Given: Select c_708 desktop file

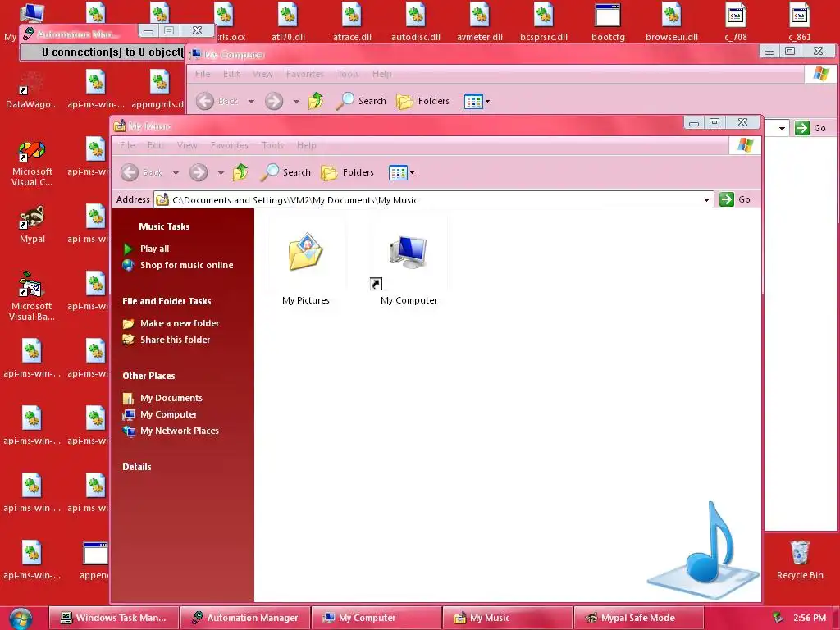Looking at the screenshot, I should [x=736, y=22].
